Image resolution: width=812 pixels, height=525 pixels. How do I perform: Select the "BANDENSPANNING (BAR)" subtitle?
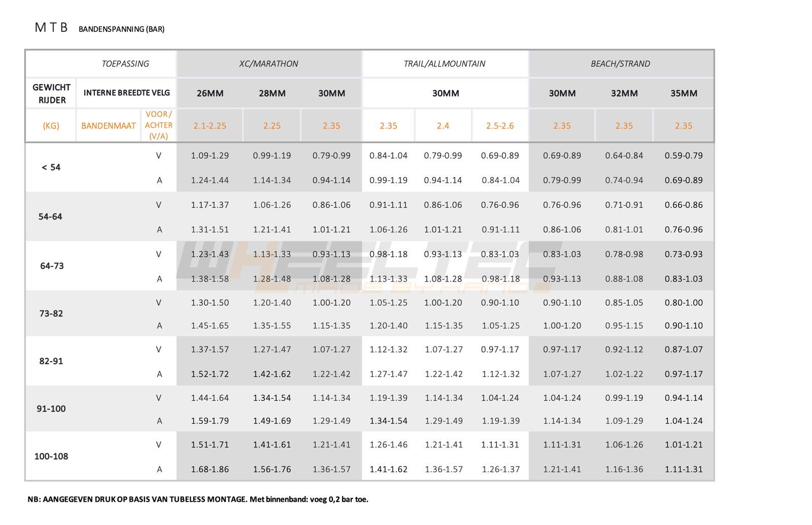(121, 29)
